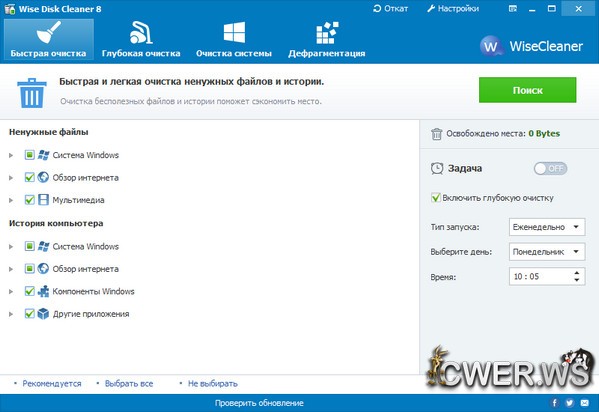Open the Facebook icon

click(x=554, y=402)
